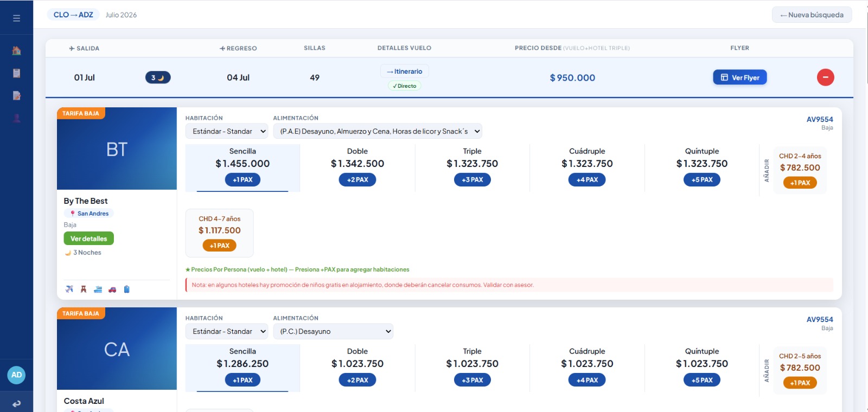
Task: Click the TARIFA BAJA badge on BT card
Action: pyautogui.click(x=81, y=113)
